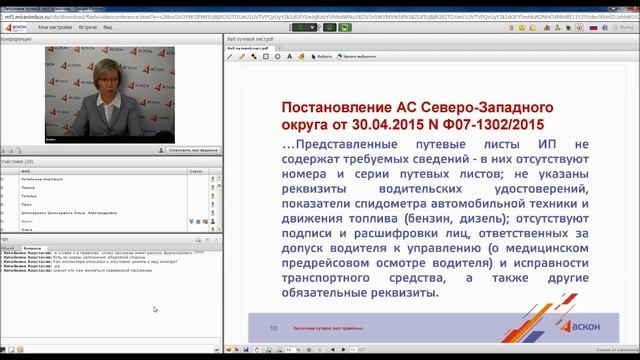Click the Russian flag language icon
The width and height of the screenshot is (640, 360).
point(593,27)
